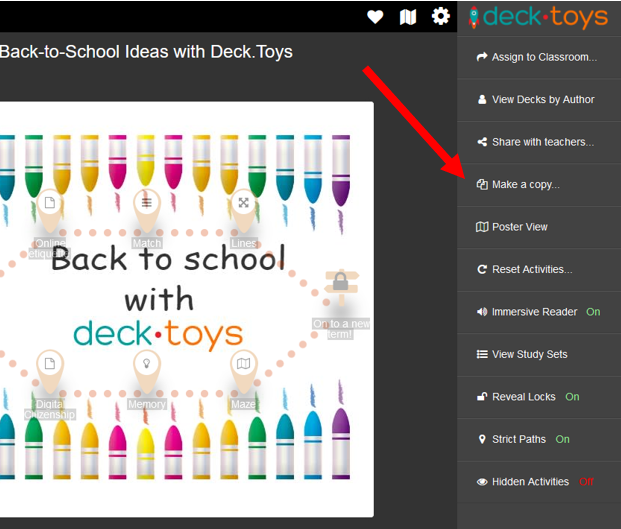Open the settings gear icon
This screenshot has height=529, width=621.
440,17
